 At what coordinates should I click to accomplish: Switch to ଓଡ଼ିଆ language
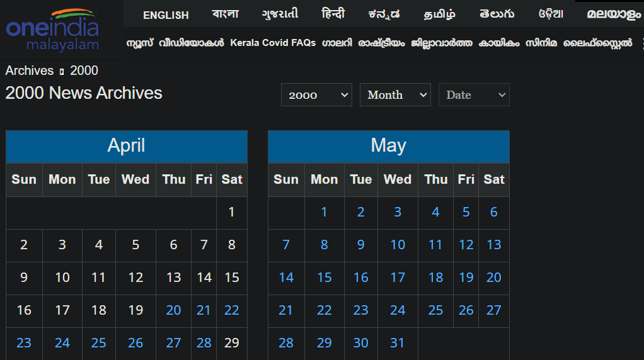(x=551, y=14)
